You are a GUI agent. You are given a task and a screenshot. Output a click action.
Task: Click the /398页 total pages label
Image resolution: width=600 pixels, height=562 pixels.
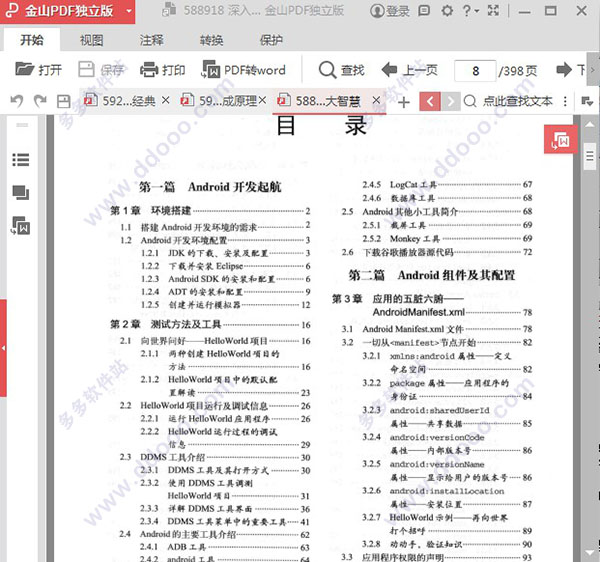(518, 71)
